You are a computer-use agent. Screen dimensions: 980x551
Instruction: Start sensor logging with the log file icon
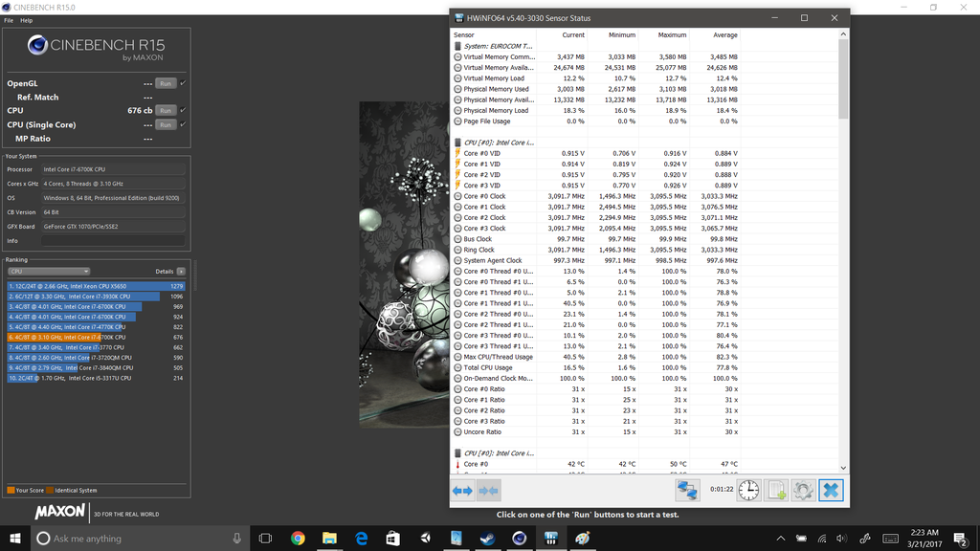pos(776,491)
